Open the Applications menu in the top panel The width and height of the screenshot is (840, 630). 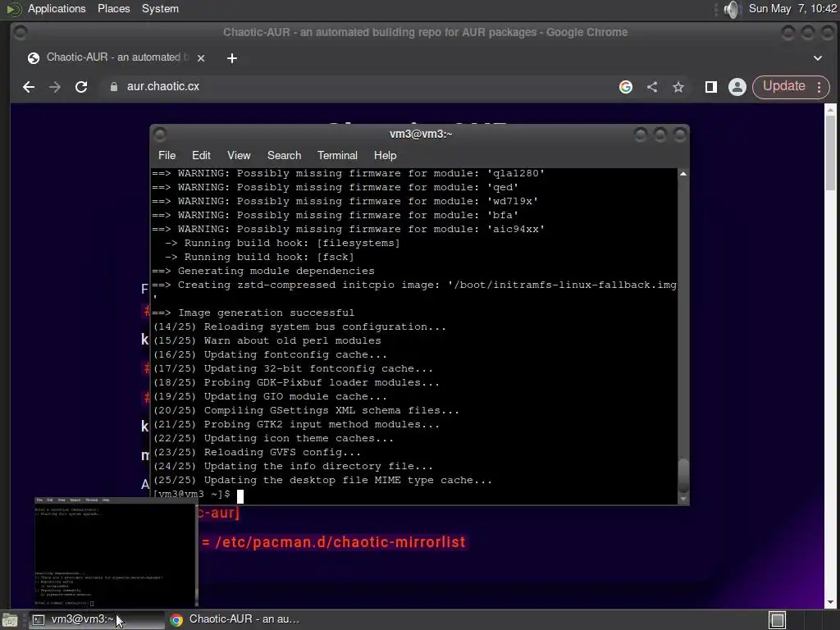(57, 8)
